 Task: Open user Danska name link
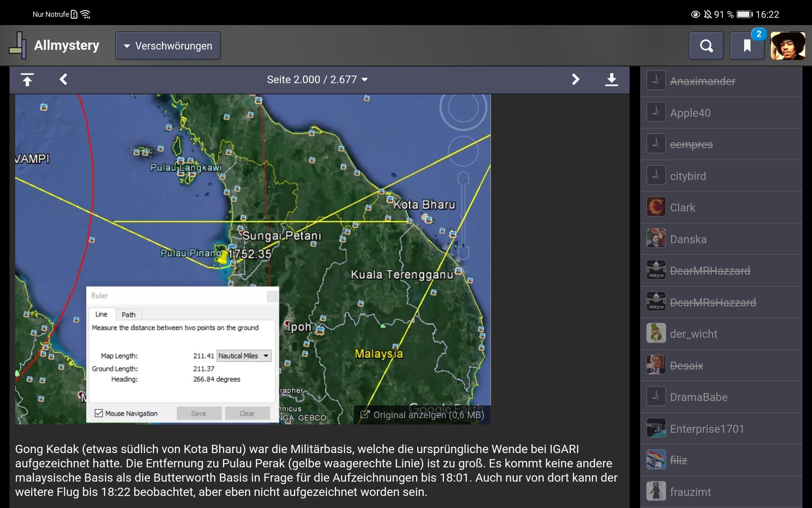(x=688, y=239)
